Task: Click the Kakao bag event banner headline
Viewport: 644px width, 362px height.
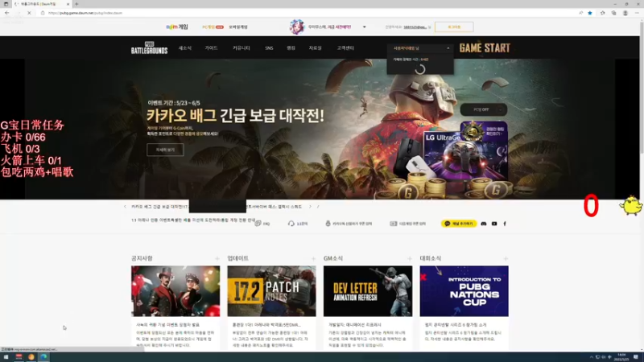Action: point(235,116)
